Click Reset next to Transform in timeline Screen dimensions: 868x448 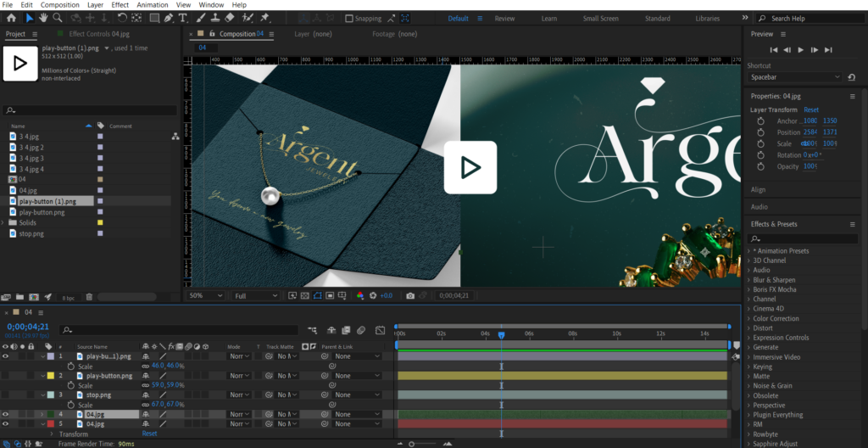[149, 434]
